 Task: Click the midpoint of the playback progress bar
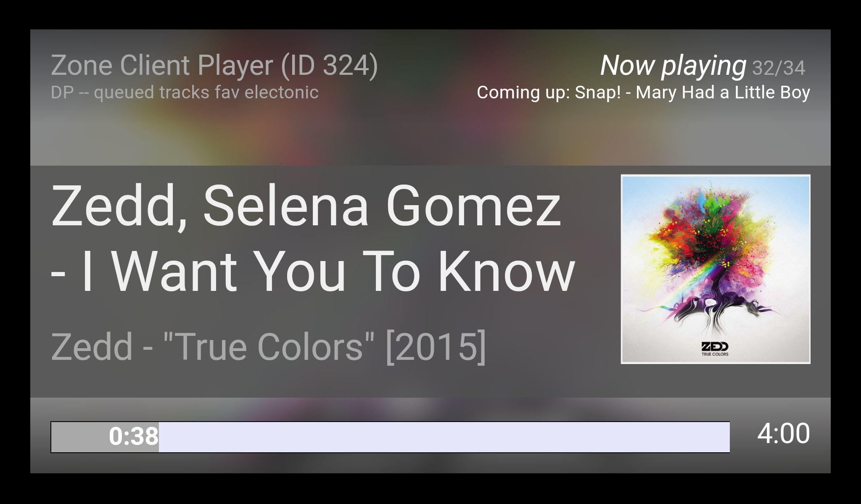click(390, 437)
